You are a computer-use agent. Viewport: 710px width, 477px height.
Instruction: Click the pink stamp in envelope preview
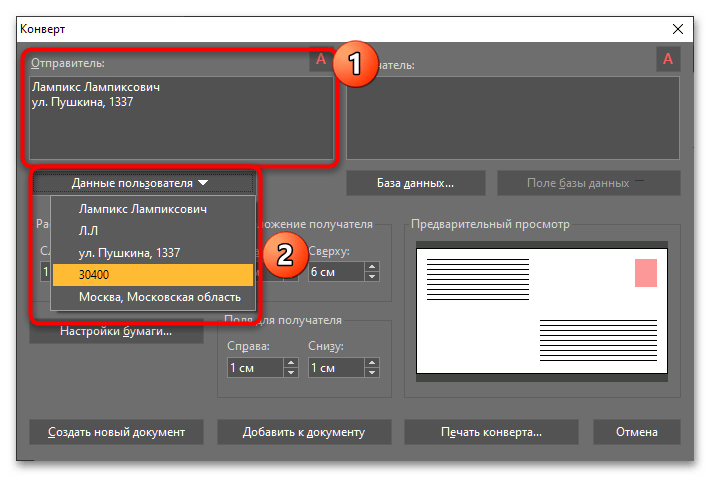[x=646, y=273]
